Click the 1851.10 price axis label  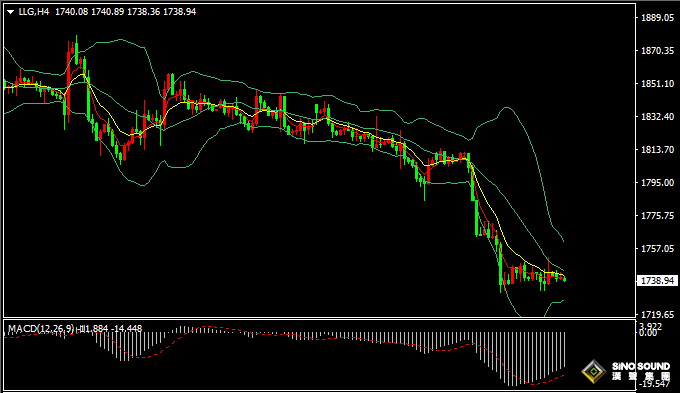[x=657, y=83]
